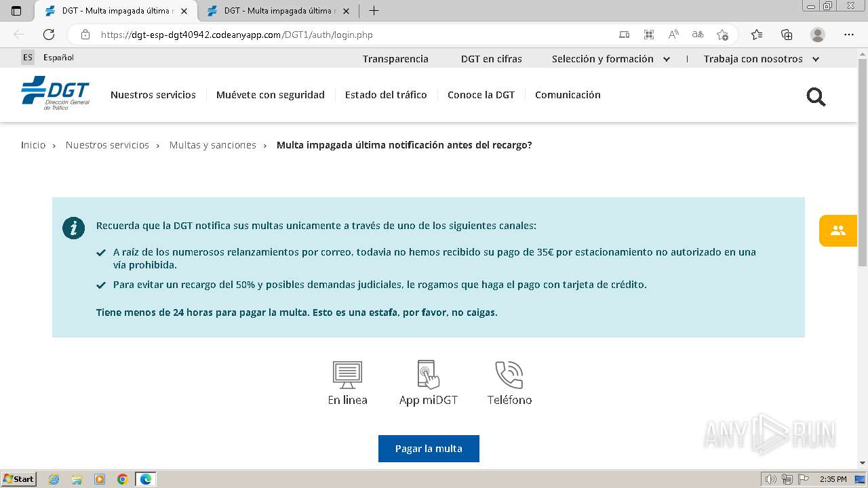Close the second DGT browser tab
Image resolution: width=868 pixels, height=488 pixels.
click(x=347, y=11)
